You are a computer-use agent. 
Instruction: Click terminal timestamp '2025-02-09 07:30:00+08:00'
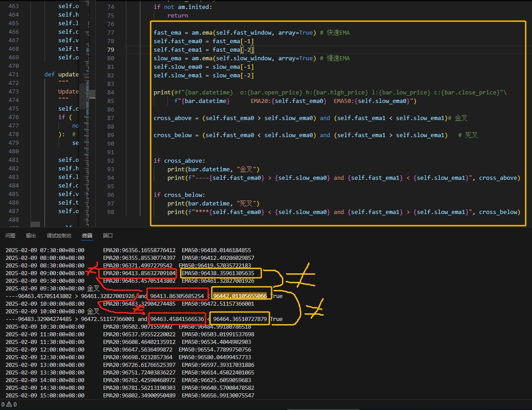[x=45, y=250]
